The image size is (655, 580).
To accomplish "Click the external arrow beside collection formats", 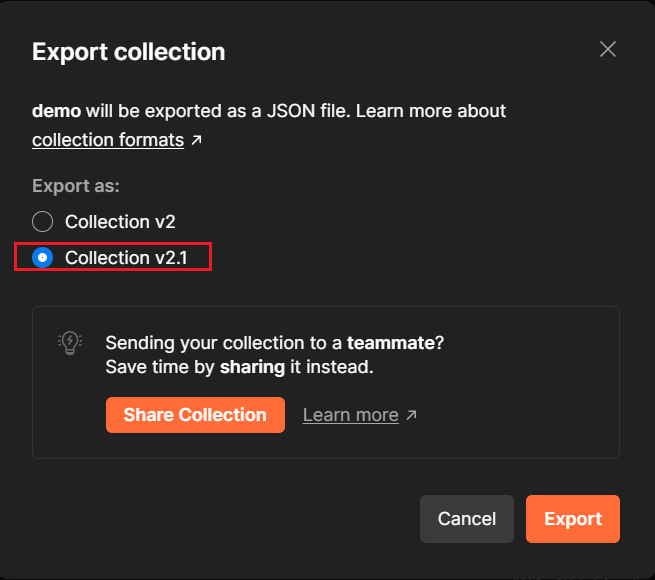I will 196,140.
